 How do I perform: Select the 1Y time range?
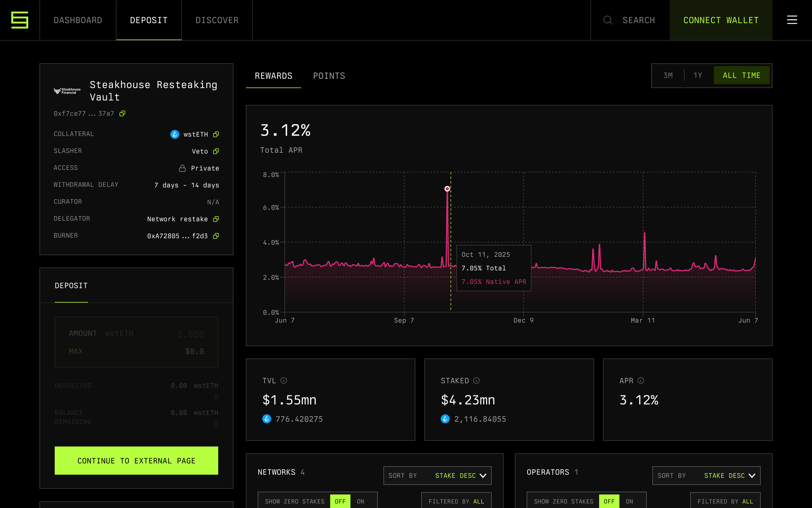pyautogui.click(x=698, y=75)
